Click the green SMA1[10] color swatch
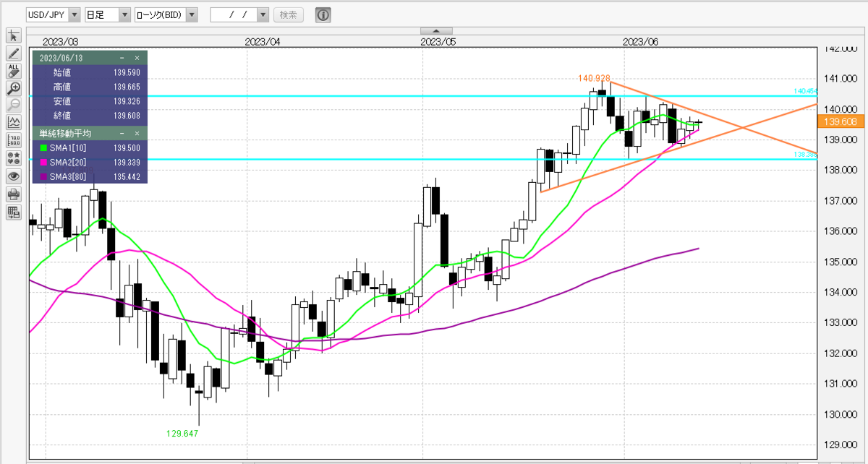Image resolution: width=868 pixels, height=464 pixels. pyautogui.click(x=43, y=148)
